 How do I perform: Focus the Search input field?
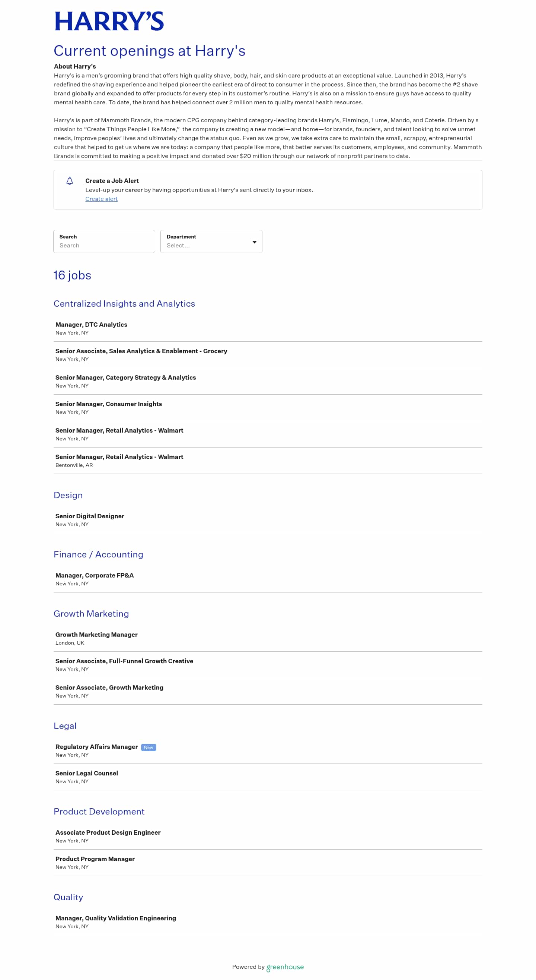pos(104,241)
